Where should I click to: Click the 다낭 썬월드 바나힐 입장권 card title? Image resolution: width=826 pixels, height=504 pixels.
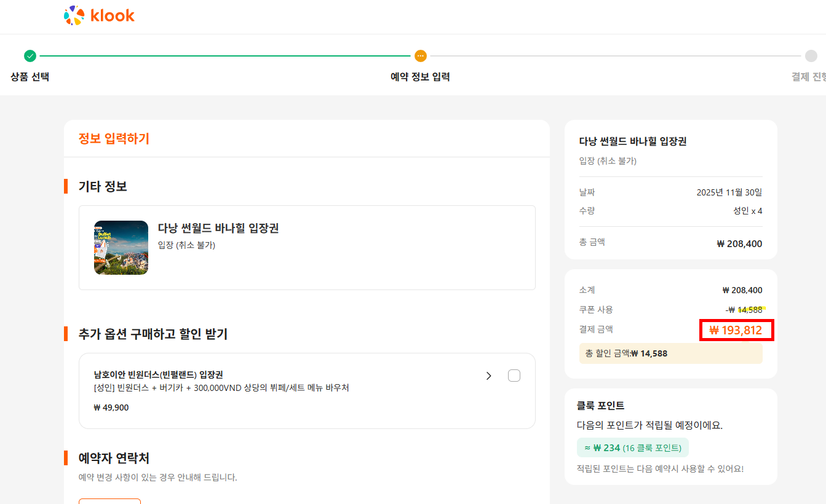tap(218, 228)
